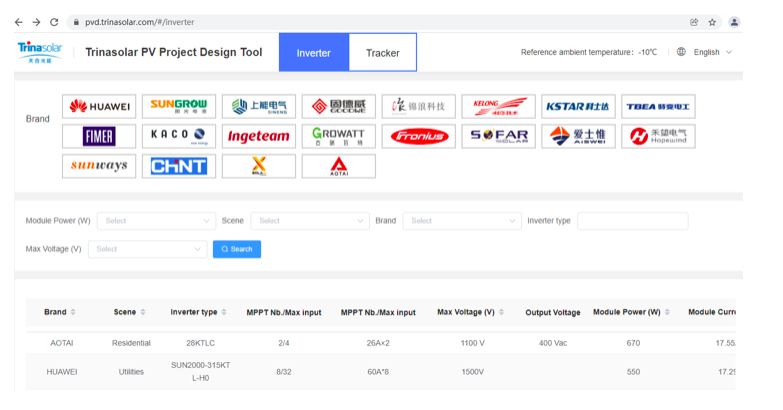Focus the Inverter type input field
This screenshot has width=783, height=410.
pos(633,221)
